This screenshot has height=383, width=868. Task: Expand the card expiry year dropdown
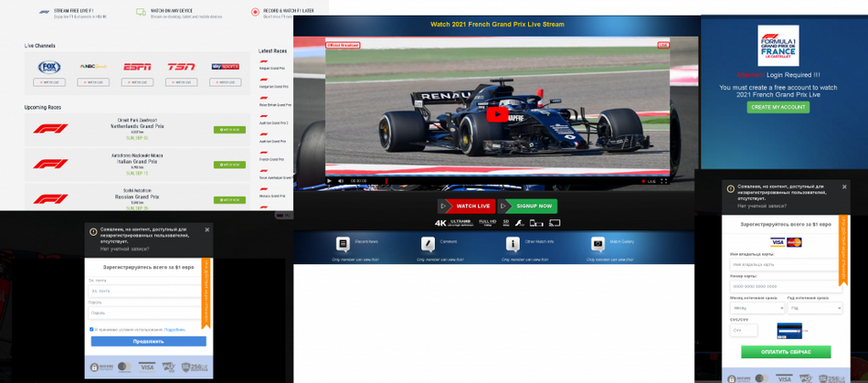pos(815,308)
